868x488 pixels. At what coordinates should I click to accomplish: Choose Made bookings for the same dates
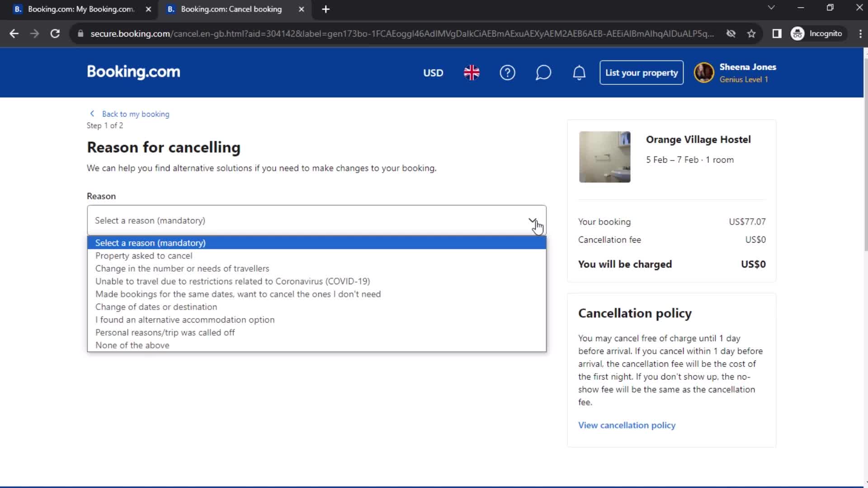316,294
